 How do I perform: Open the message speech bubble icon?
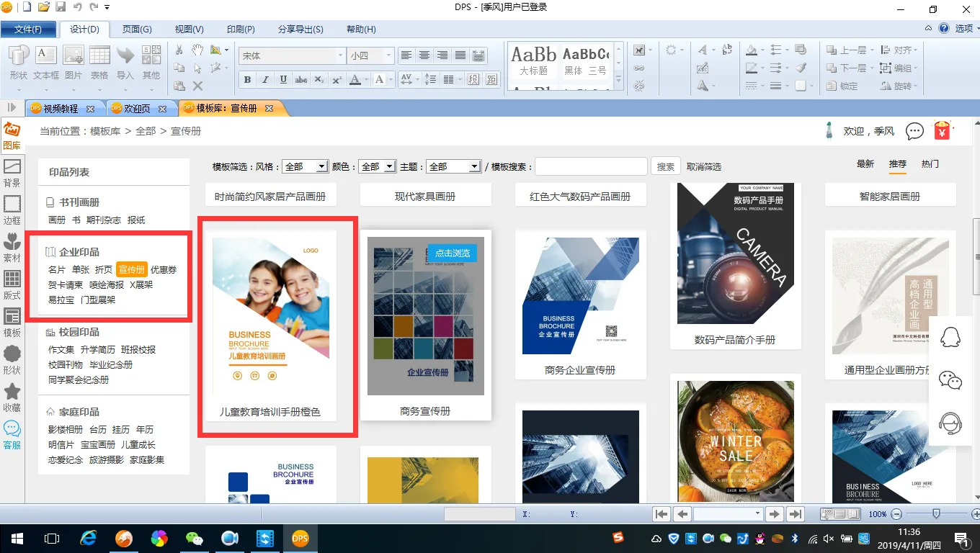(x=914, y=131)
